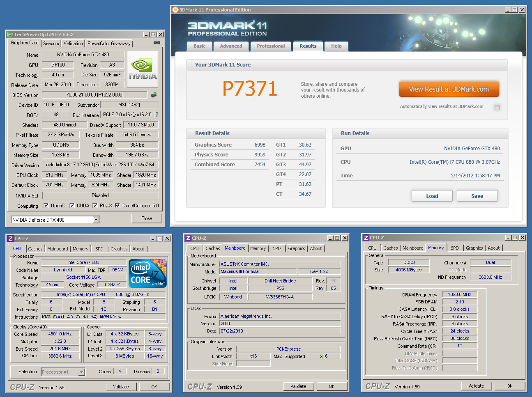Screen dimensions: 532x397
Task: Click OK in the CPU-Z CPU window
Action: coord(154,387)
